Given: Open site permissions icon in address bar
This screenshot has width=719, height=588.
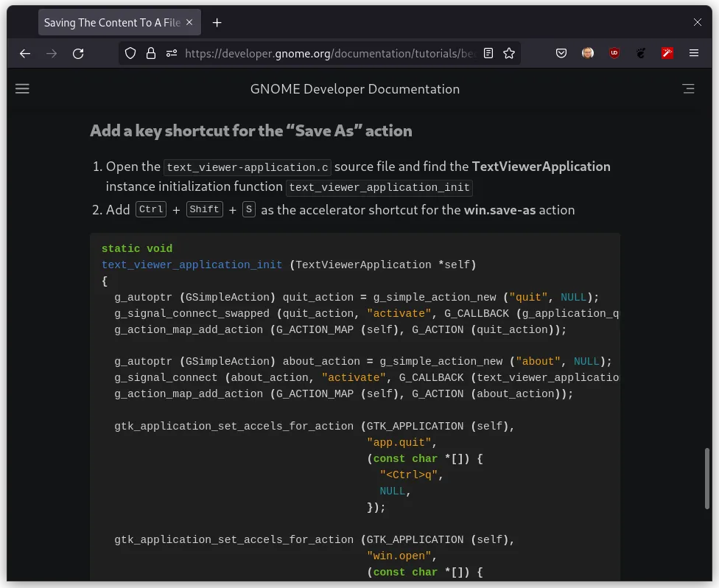Looking at the screenshot, I should [172, 53].
